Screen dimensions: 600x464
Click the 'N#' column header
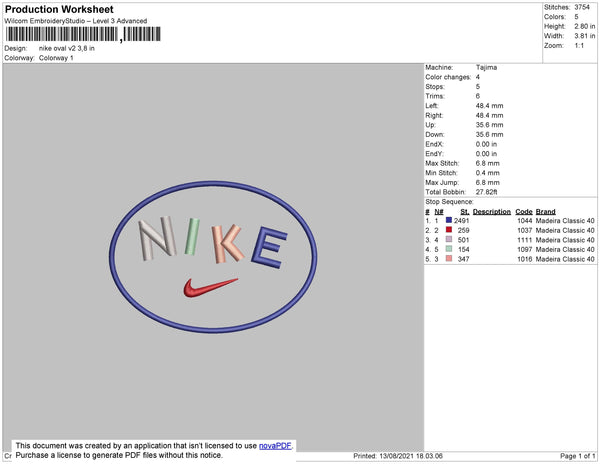pos(439,212)
